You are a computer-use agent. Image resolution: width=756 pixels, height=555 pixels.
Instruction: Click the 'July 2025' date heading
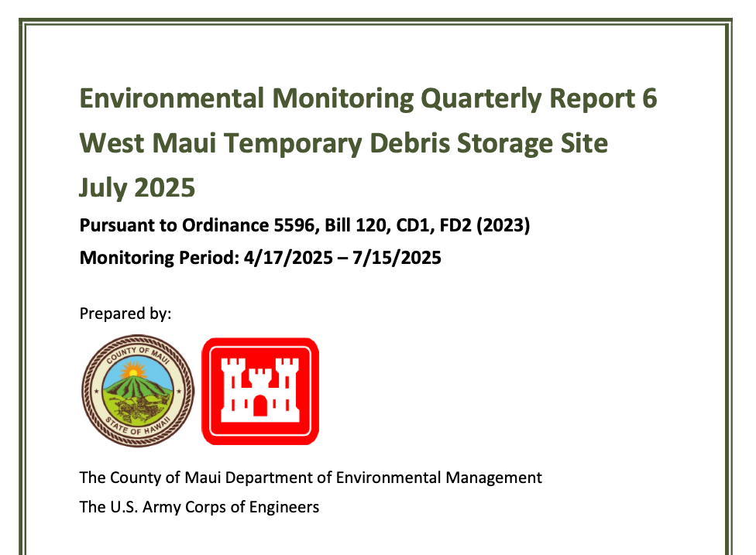point(137,187)
